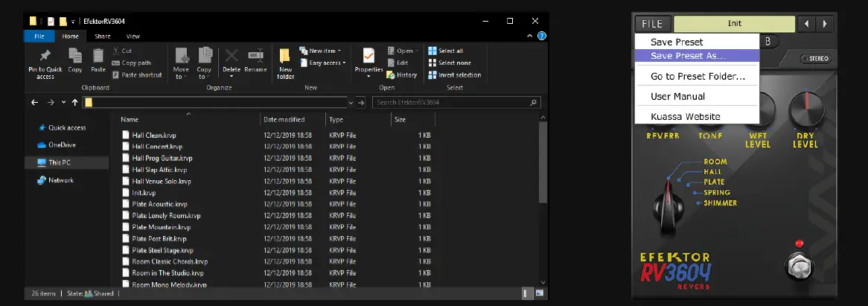This screenshot has height=306, width=868.
Task: Go up one folder level arrow
Action: point(75,103)
